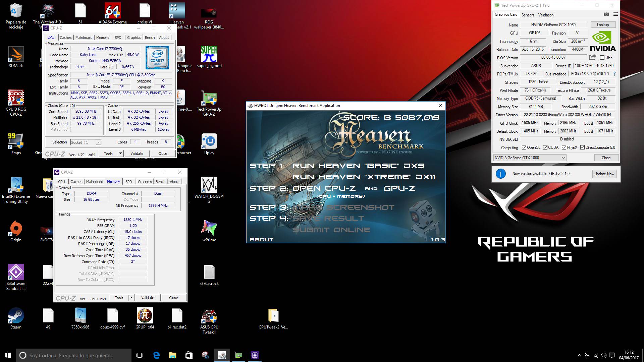644x362 pixels.
Task: Open the TechPowerUp GPU-Z desktop icon
Action: pyautogui.click(x=209, y=103)
